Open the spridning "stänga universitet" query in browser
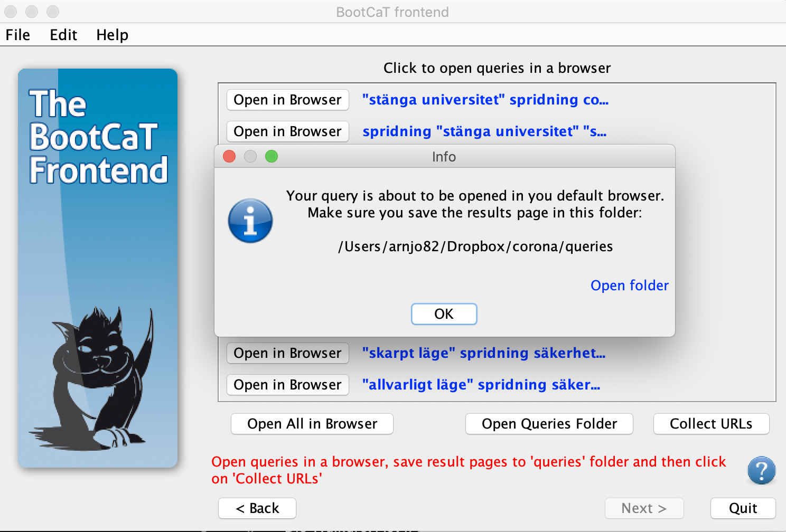The height and width of the screenshot is (532, 786). pos(288,131)
